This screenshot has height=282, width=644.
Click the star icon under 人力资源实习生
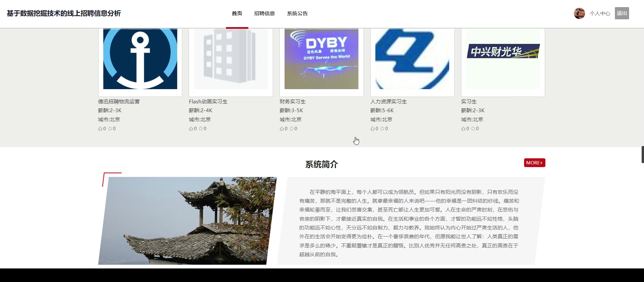(382, 129)
